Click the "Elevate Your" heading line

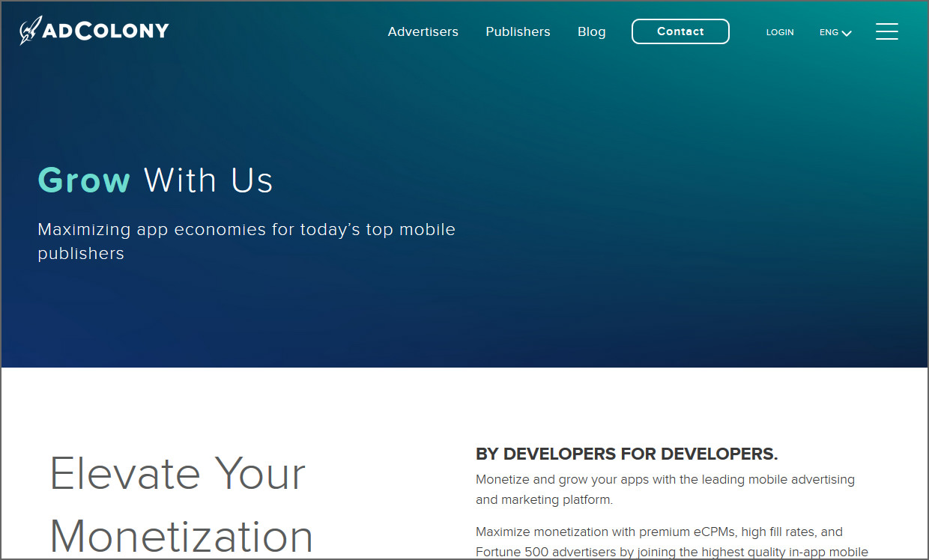click(178, 473)
